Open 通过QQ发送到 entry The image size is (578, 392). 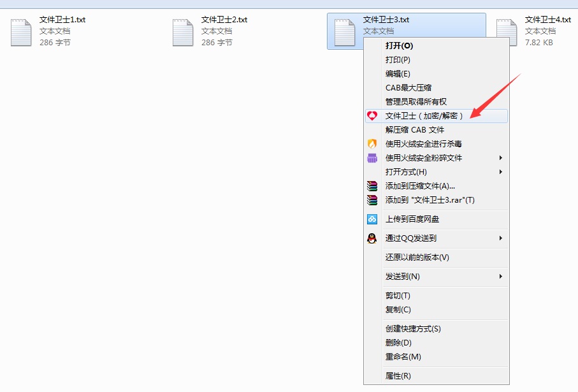coord(436,238)
